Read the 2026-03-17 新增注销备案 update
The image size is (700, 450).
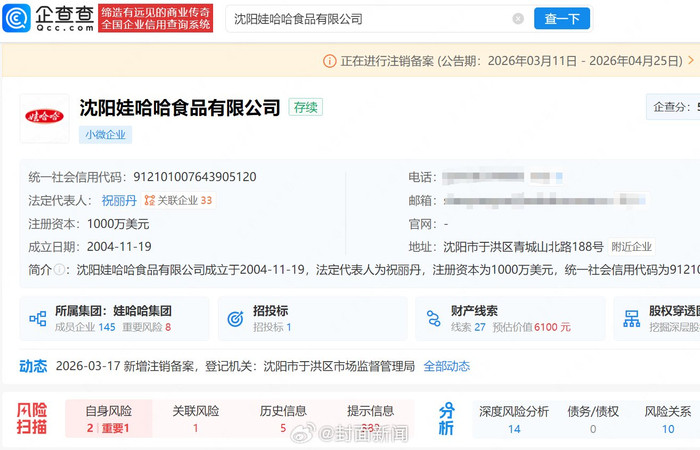click(235, 366)
